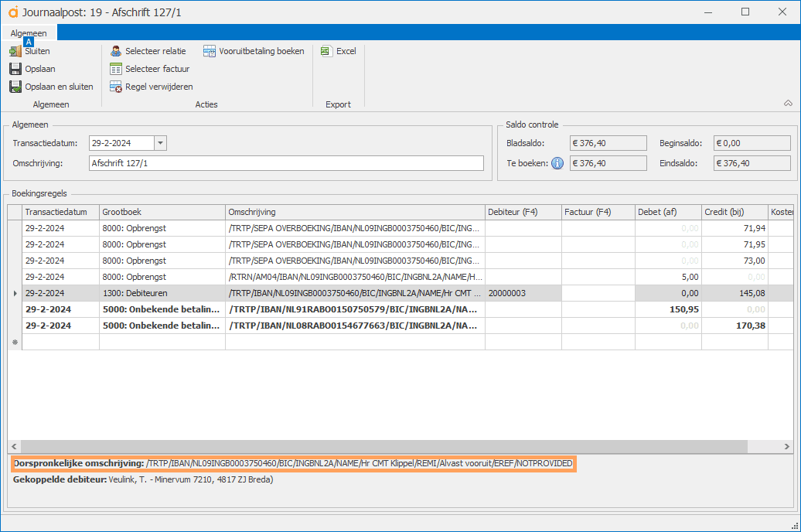Click the Vooruitbetaling boeken icon

click(x=210, y=51)
